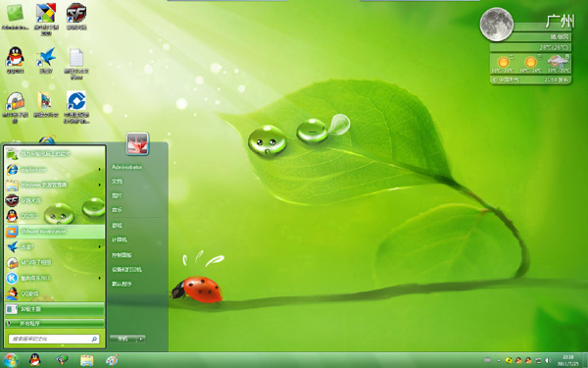Open the CrossFire game desktop shortcut
The image size is (588, 368).
click(x=76, y=16)
